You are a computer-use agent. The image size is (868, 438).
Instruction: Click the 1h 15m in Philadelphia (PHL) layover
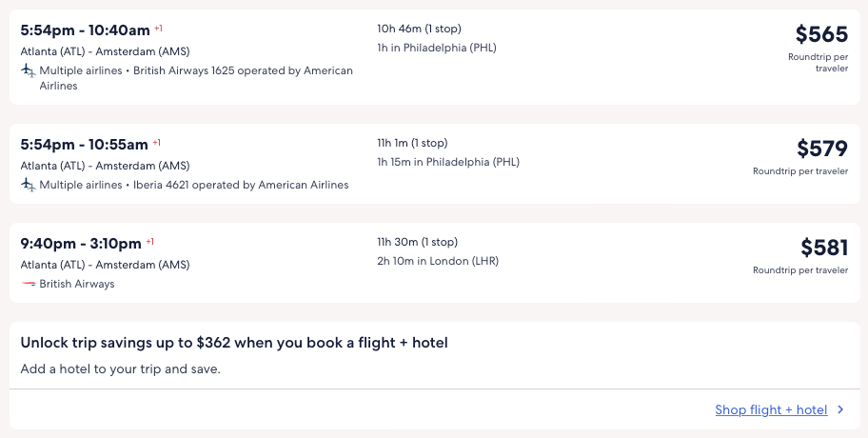click(447, 162)
